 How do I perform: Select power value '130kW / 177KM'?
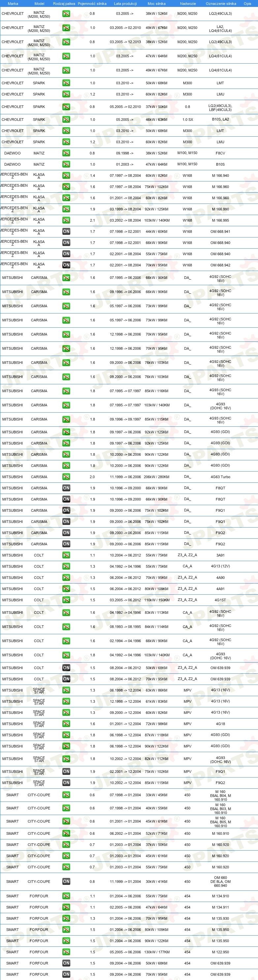click(x=157, y=952)
